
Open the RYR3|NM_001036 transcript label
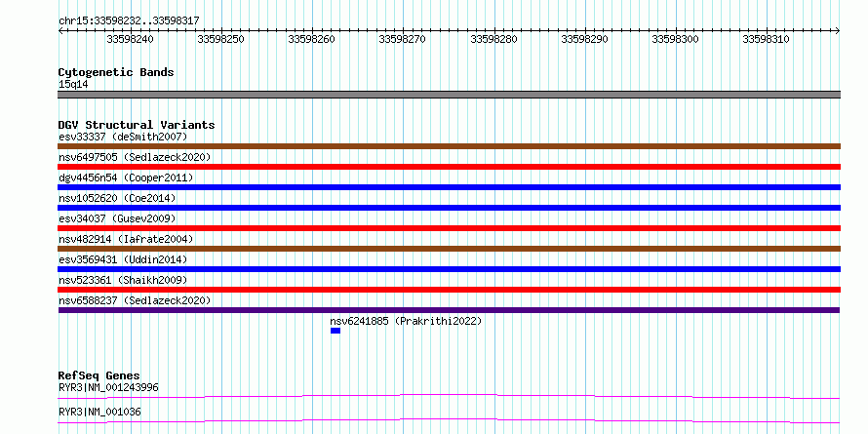[99, 412]
